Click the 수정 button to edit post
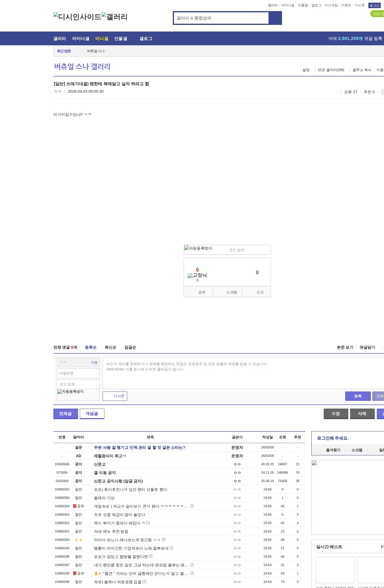The width and height of the screenshot is (384, 588). click(x=336, y=413)
